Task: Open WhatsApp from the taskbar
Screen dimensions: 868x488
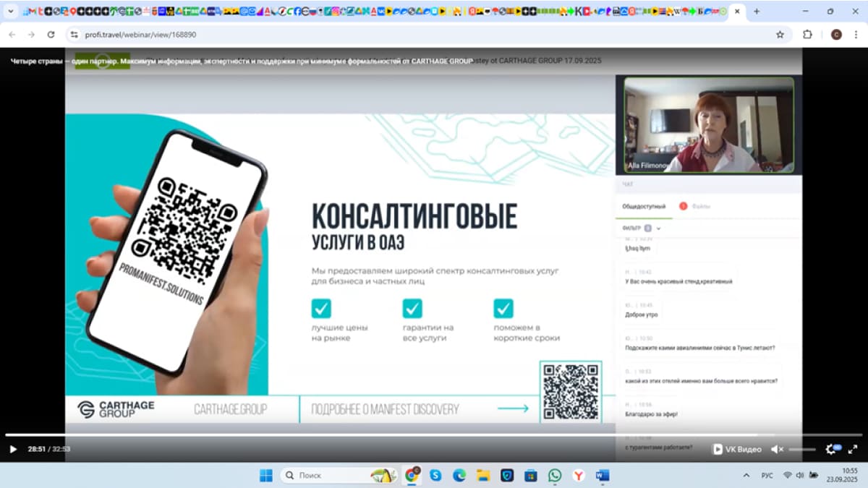Action: (x=555, y=475)
